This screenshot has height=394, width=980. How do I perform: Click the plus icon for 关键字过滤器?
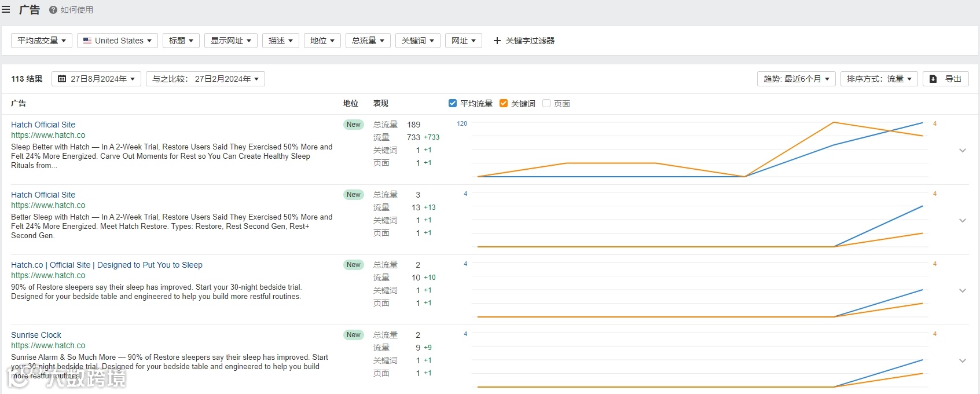497,41
